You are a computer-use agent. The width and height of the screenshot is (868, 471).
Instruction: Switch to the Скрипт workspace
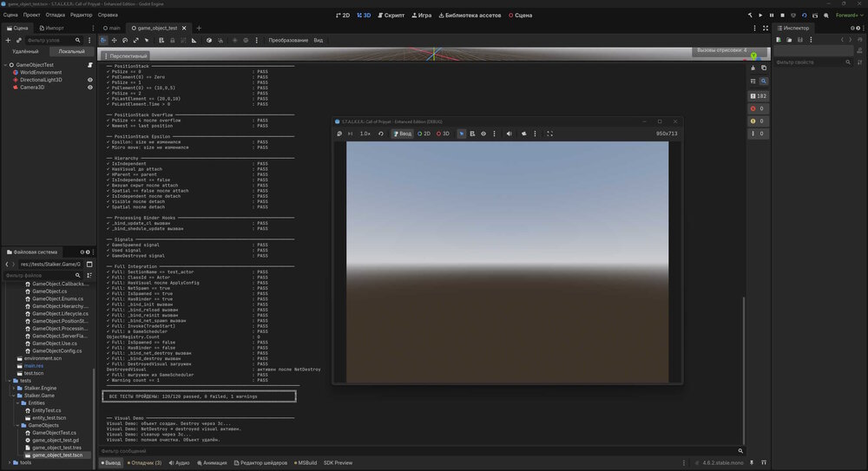391,16
